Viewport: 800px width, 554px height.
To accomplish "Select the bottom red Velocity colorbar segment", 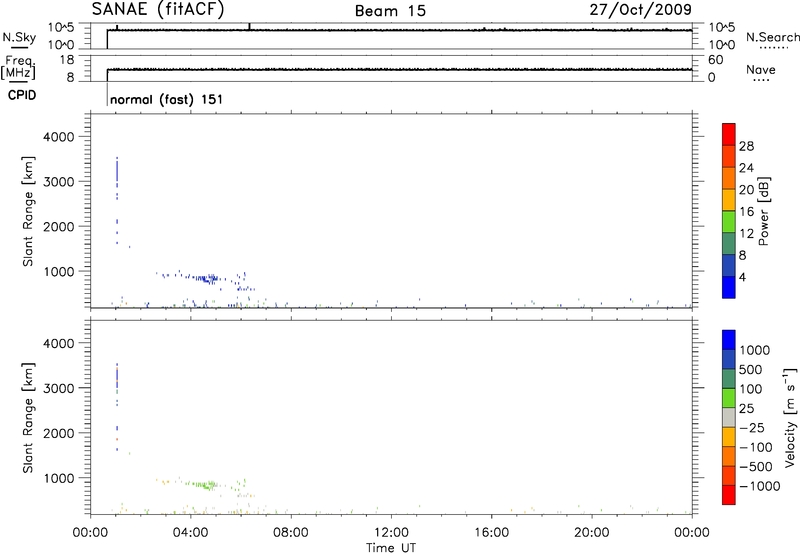I will 728,504.
